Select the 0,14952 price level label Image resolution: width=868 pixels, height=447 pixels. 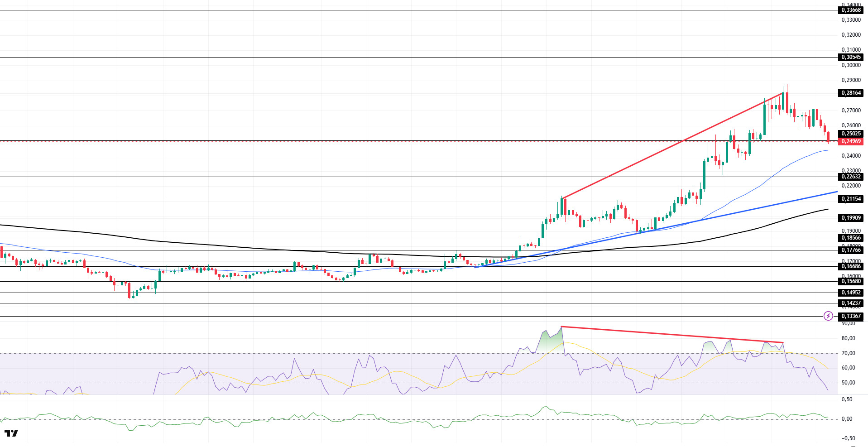point(851,293)
